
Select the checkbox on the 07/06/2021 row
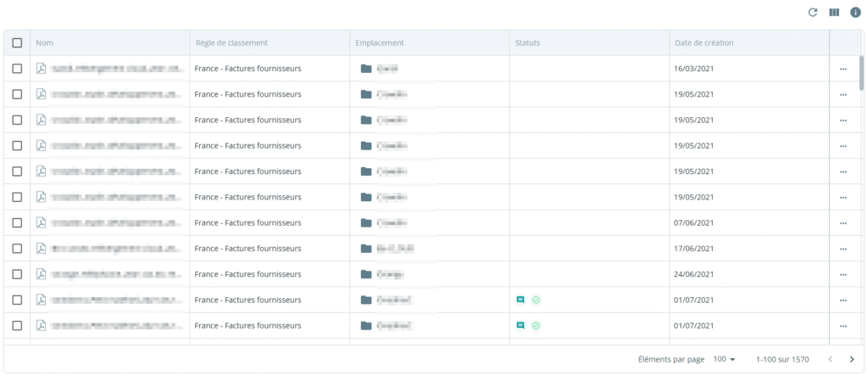point(17,222)
